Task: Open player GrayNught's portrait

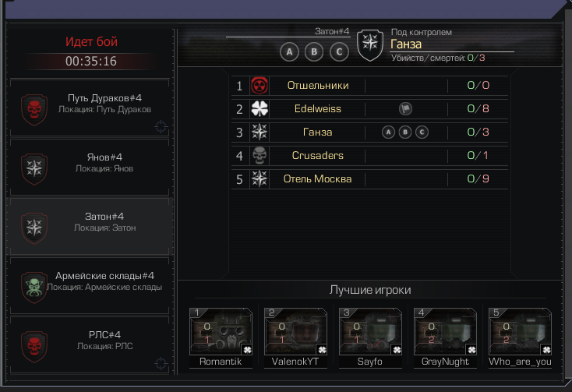Action: point(445,331)
